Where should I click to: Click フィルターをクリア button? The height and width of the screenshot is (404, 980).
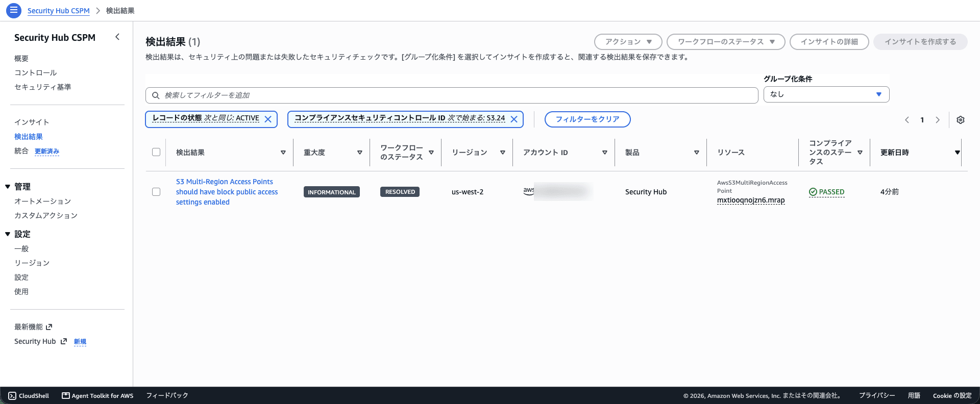click(587, 119)
